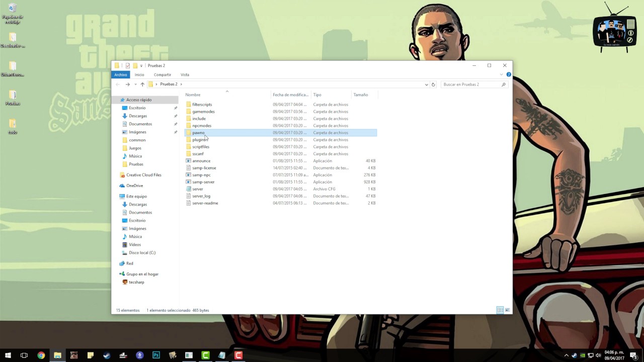
Task: Open Task View on the taskbar
Action: [24, 355]
